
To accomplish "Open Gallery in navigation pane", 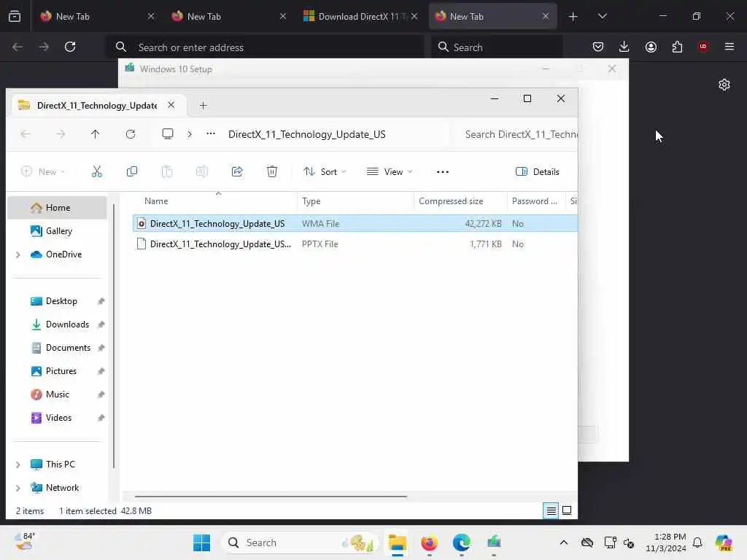I will (58, 231).
